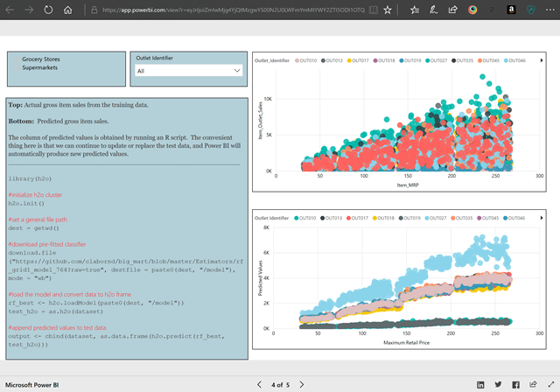Click the browser address bar URL
560x392 pixels.
(234, 10)
